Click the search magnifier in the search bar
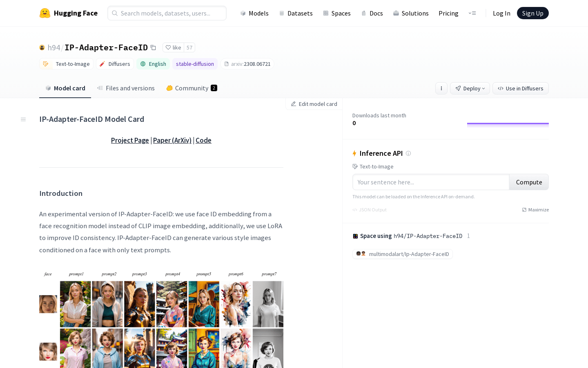The height and width of the screenshot is (368, 588). tap(115, 13)
